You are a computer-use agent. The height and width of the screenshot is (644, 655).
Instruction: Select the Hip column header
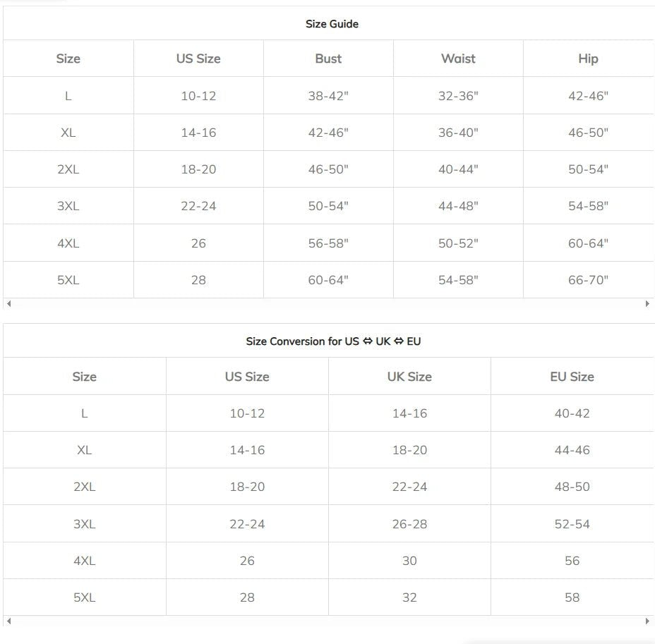588,59
